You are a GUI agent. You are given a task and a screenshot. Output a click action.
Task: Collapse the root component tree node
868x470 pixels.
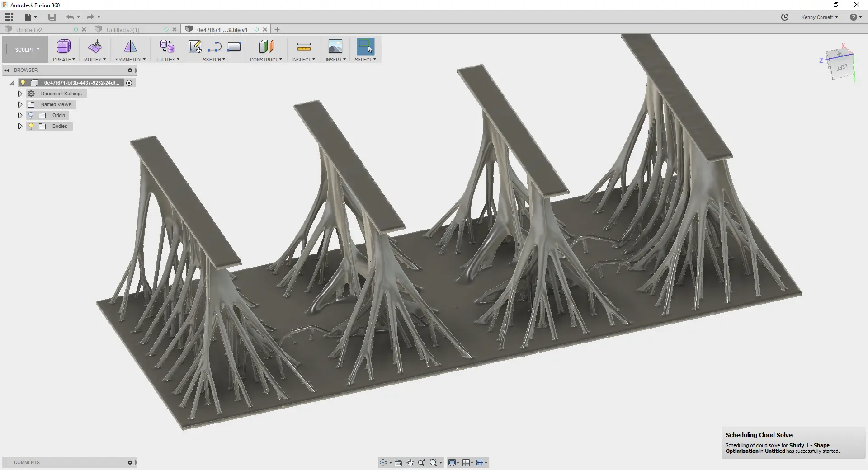[x=12, y=83]
